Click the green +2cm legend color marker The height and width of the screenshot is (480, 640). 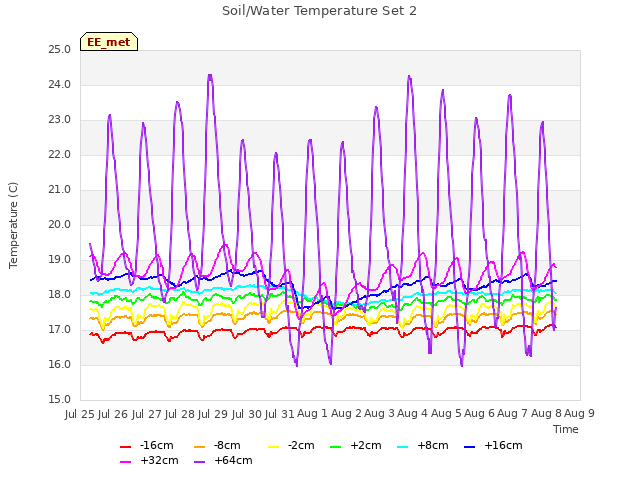coord(336,447)
